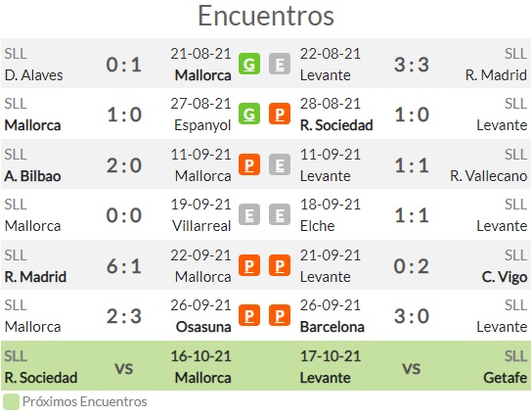Image resolution: width=532 pixels, height=415 pixels.
Task: Open the 3:0 Barcelona versus Levante score
Action: tap(412, 316)
